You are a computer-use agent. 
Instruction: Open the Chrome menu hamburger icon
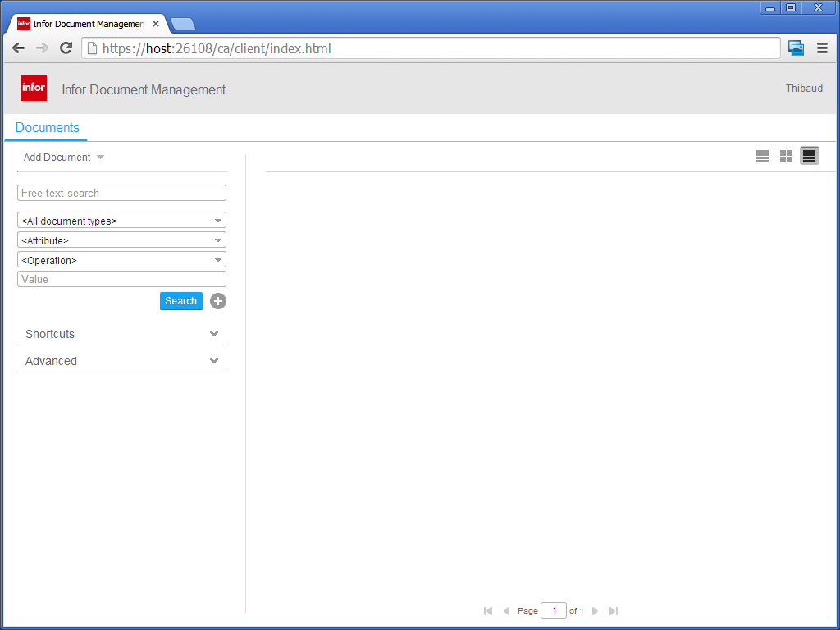822,48
